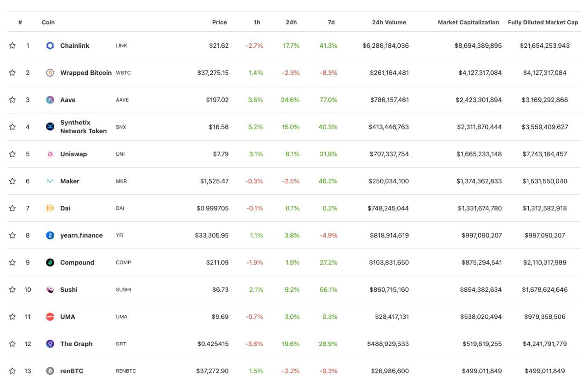This screenshot has width=588, height=384.
Task: Select Sushi 24h volume $860,715,160
Action: [x=389, y=289]
